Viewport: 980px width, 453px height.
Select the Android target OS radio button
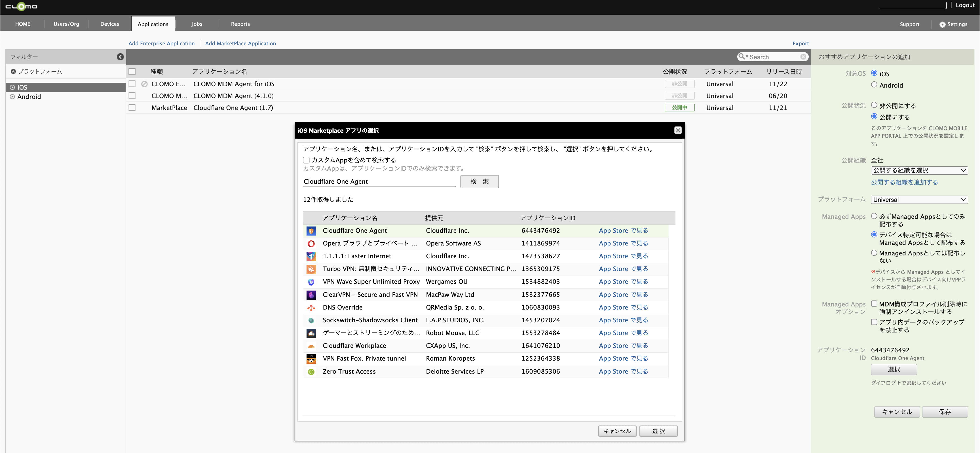click(x=874, y=84)
